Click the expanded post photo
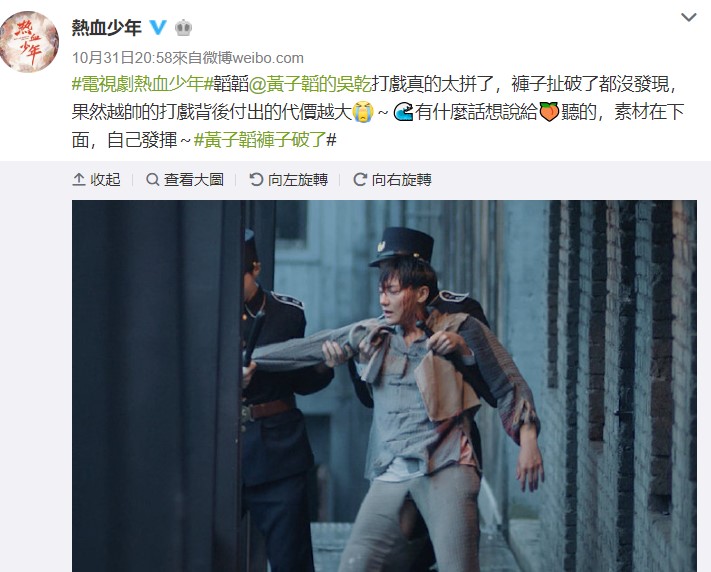Viewport: 711px width, 572px height. pyautogui.click(x=384, y=386)
